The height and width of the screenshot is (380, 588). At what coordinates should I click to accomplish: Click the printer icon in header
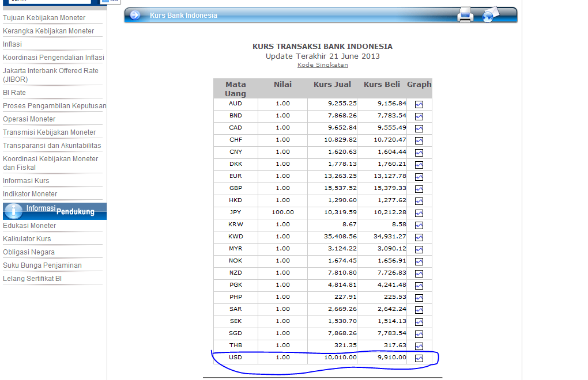pyautogui.click(x=465, y=15)
